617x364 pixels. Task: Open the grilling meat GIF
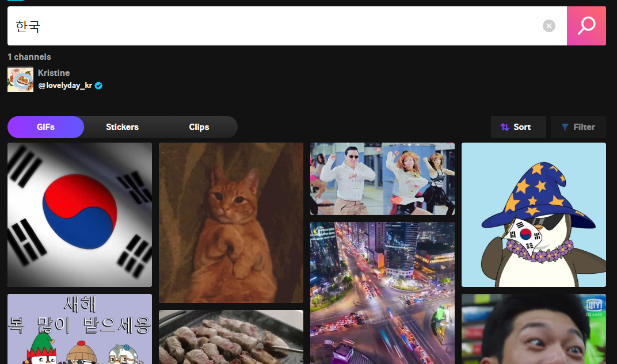click(x=231, y=337)
